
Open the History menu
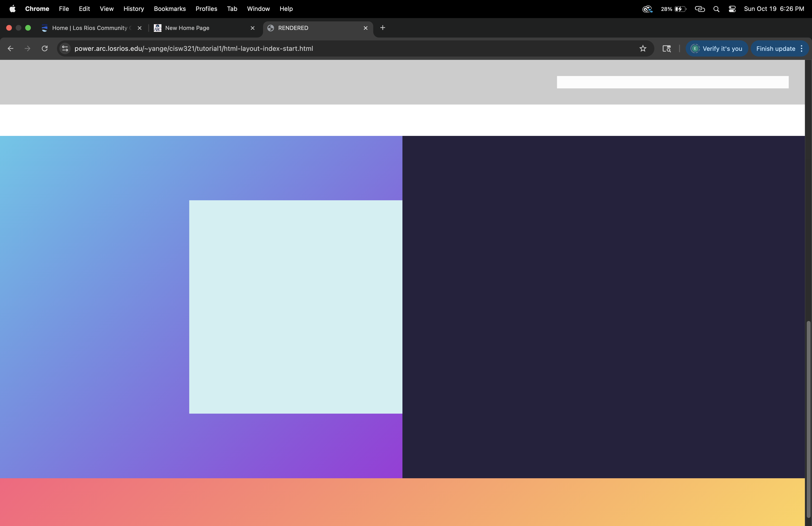click(133, 9)
